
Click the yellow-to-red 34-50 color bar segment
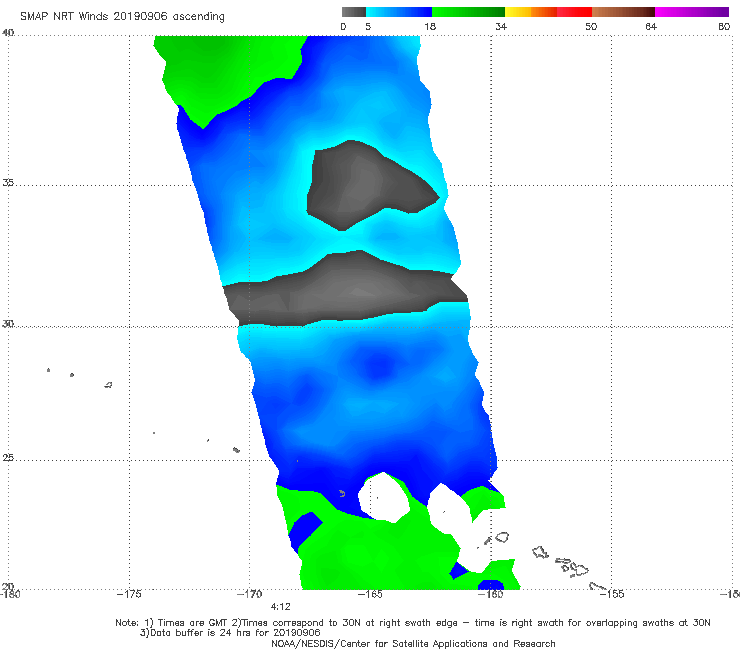548,12
